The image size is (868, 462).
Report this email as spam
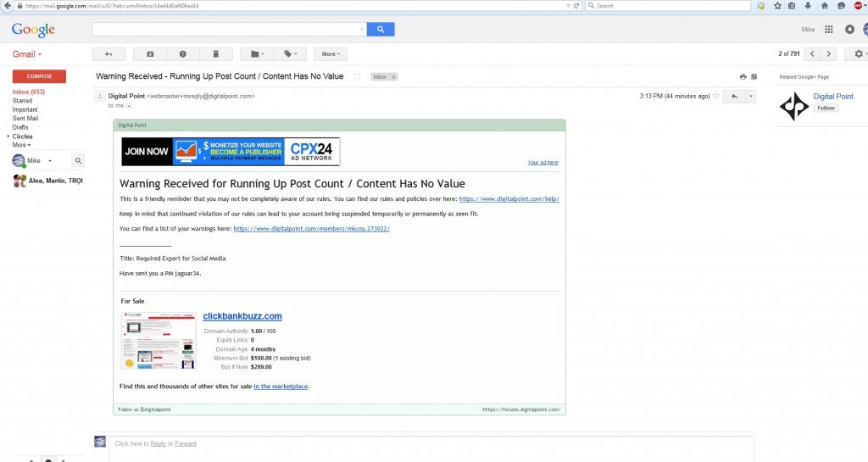coord(183,53)
